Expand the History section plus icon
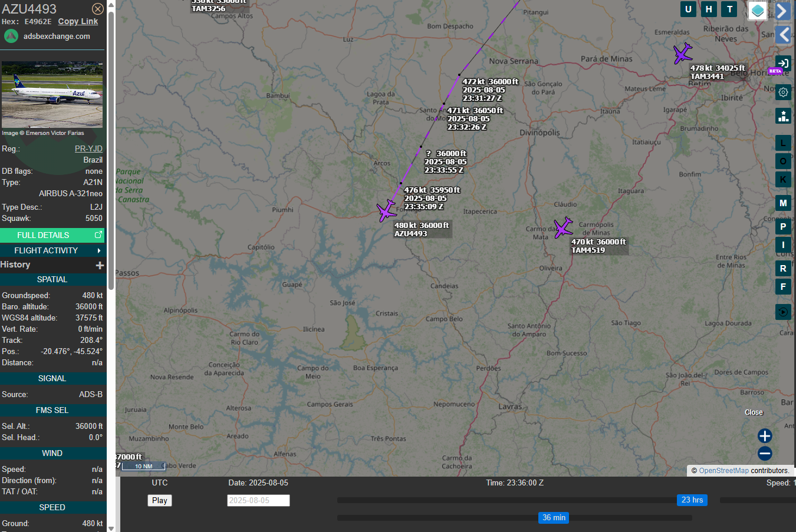796x532 pixels. 100,265
